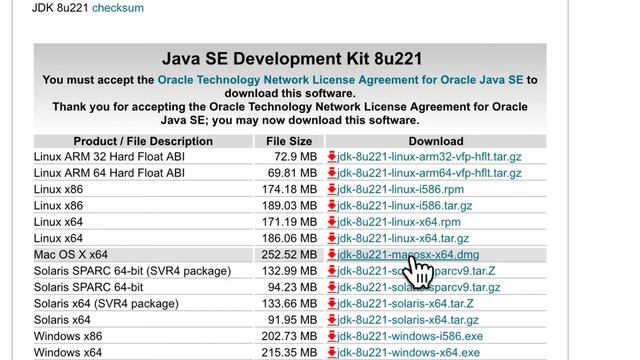The width and height of the screenshot is (640, 360).
Task: Select the 'Java SE Development Kit 8u221' heading
Action: [292, 59]
